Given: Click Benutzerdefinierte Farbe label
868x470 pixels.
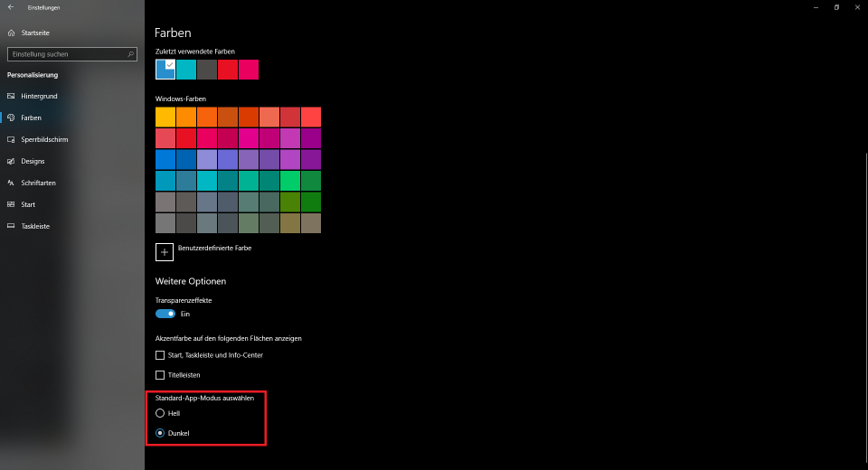Looking at the screenshot, I should [x=215, y=248].
